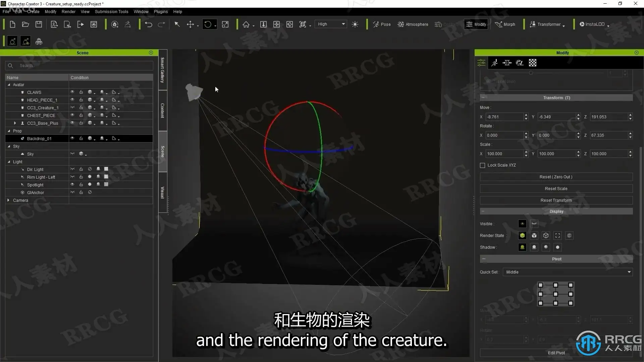Select the first icon in second toolbar row
Screen dimensions: 644x362
tap(12, 42)
